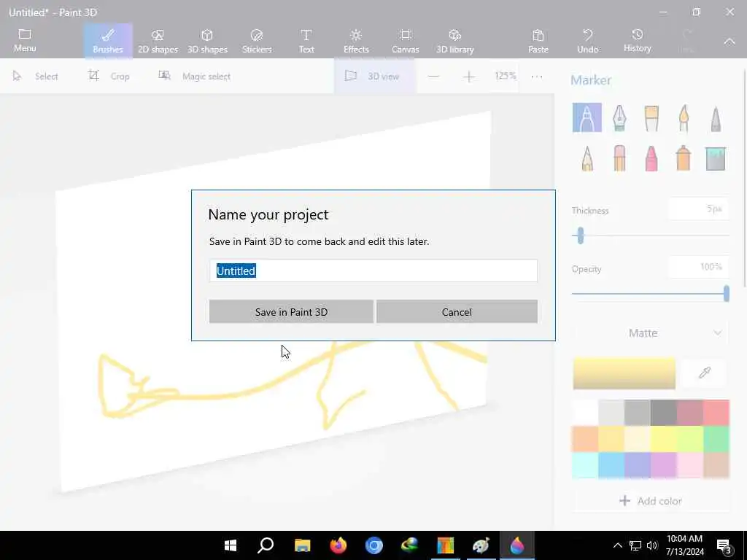This screenshot has height=560, width=747.
Task: Zoom out with the minus button
Action: pyautogui.click(x=433, y=76)
